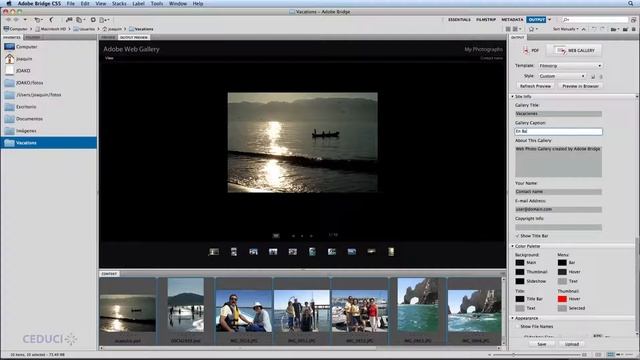The image size is (640, 360).
Task: Switch to the ESSENTIALS workspace
Action: tap(459, 20)
